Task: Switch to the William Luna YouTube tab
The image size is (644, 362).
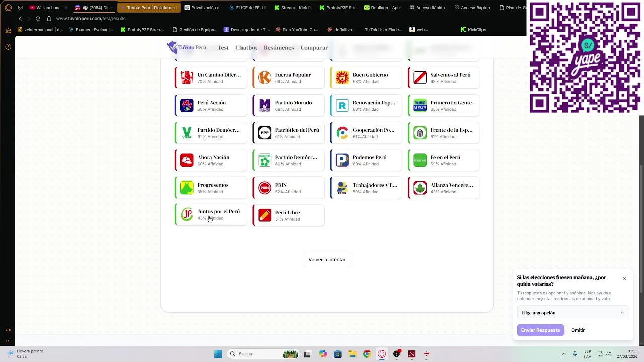Action: (x=48, y=8)
